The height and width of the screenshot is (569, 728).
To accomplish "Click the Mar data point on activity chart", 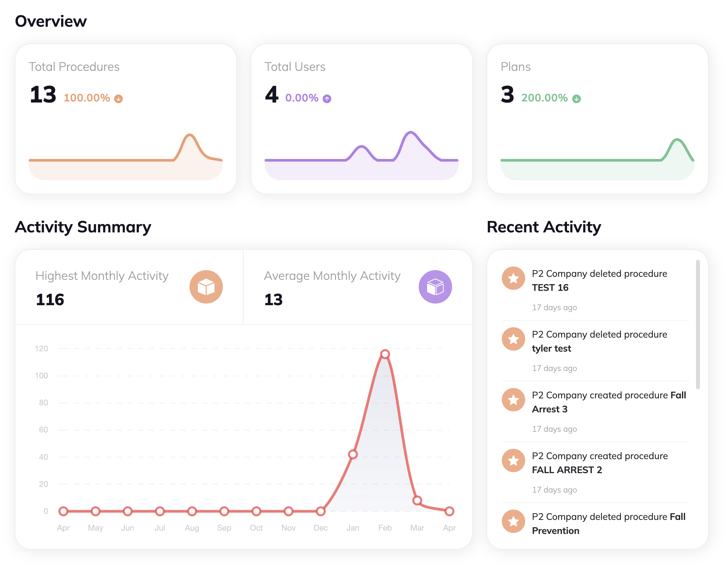I will point(417,501).
